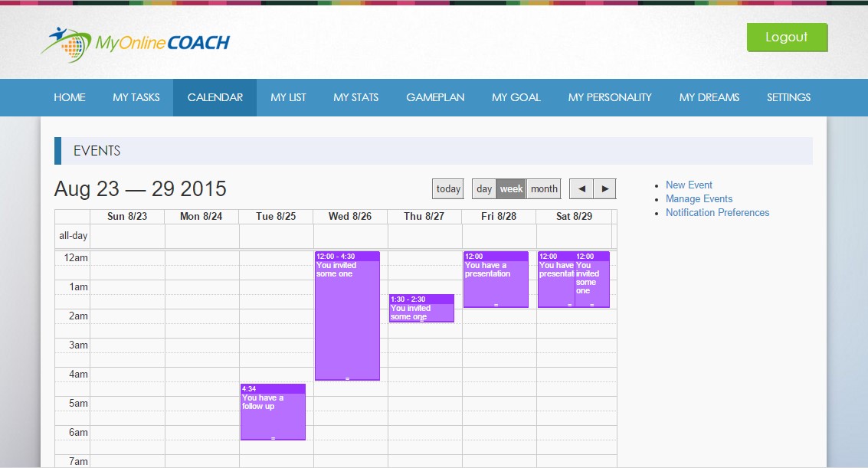The height and width of the screenshot is (468, 868).
Task: Open the SETTINGS navigation tab
Action: click(x=788, y=97)
